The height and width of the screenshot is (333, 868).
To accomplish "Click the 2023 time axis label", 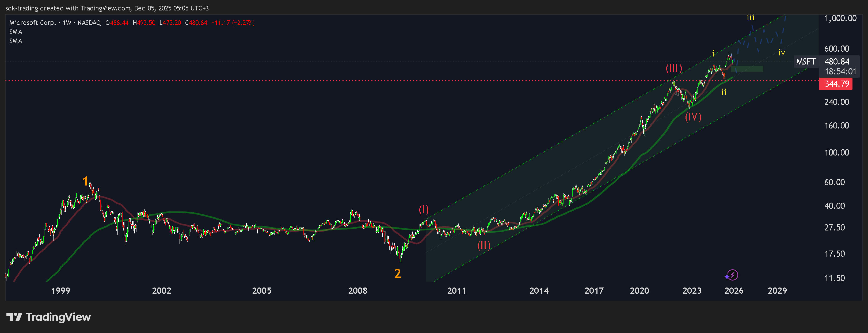I will point(692,290).
